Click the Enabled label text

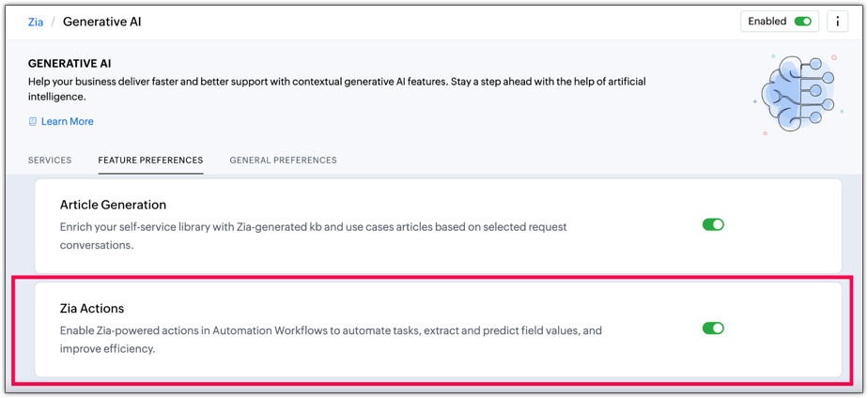pos(767,22)
